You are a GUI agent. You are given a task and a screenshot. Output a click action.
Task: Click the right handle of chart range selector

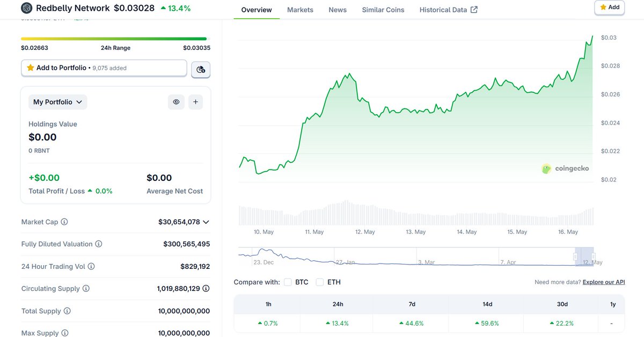click(x=594, y=257)
